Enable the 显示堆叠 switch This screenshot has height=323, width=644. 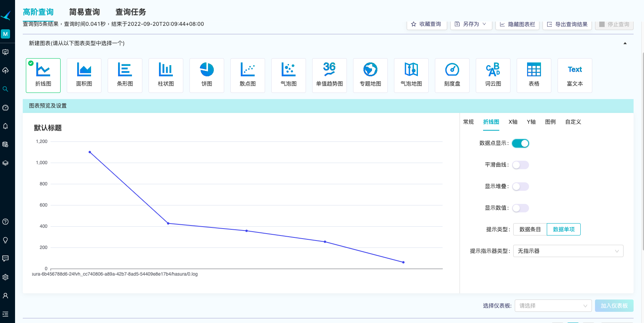tap(520, 187)
